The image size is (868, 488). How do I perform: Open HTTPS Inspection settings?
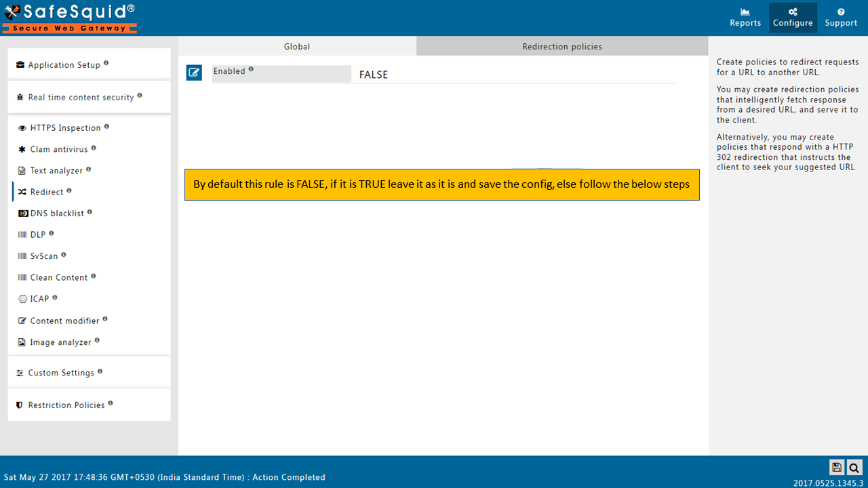[x=65, y=128]
